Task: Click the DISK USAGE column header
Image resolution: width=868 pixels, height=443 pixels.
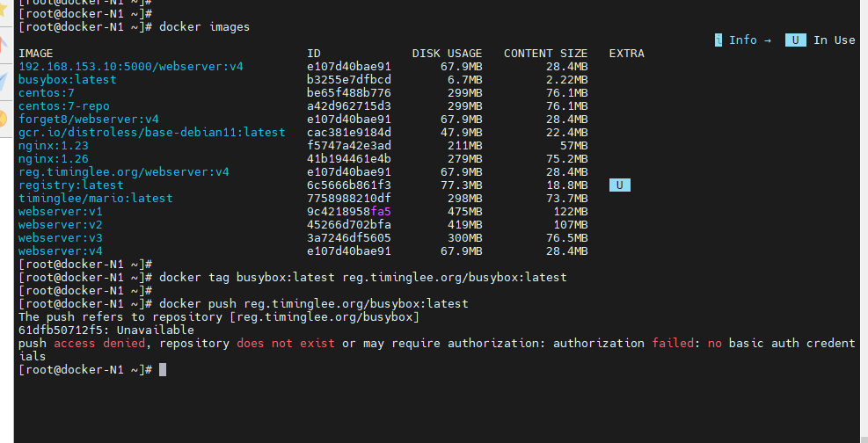Action: (447, 53)
